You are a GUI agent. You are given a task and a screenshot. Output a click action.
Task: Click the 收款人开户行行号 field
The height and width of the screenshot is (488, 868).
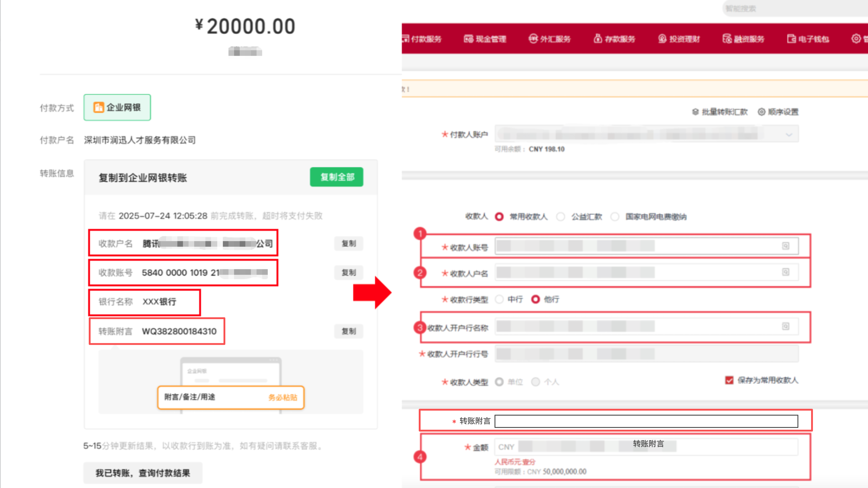[647, 353]
